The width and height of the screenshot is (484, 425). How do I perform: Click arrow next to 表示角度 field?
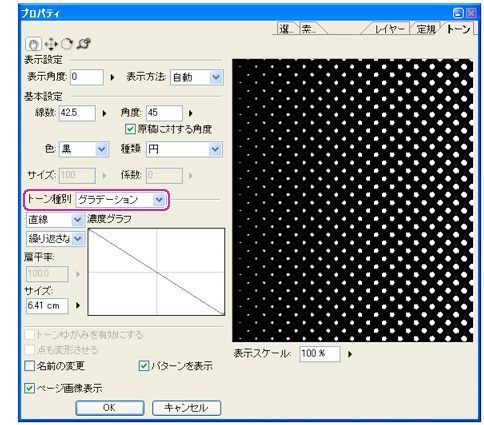point(112,77)
